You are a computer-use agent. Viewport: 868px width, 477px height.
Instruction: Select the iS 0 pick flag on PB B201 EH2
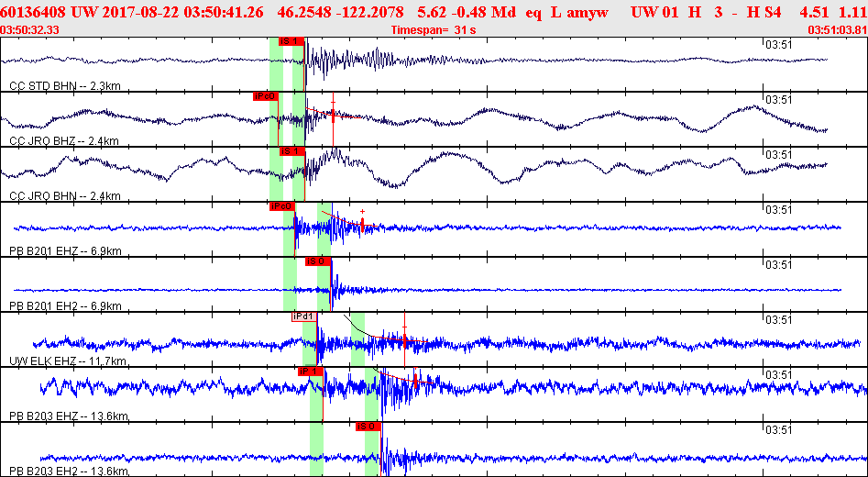pos(318,261)
